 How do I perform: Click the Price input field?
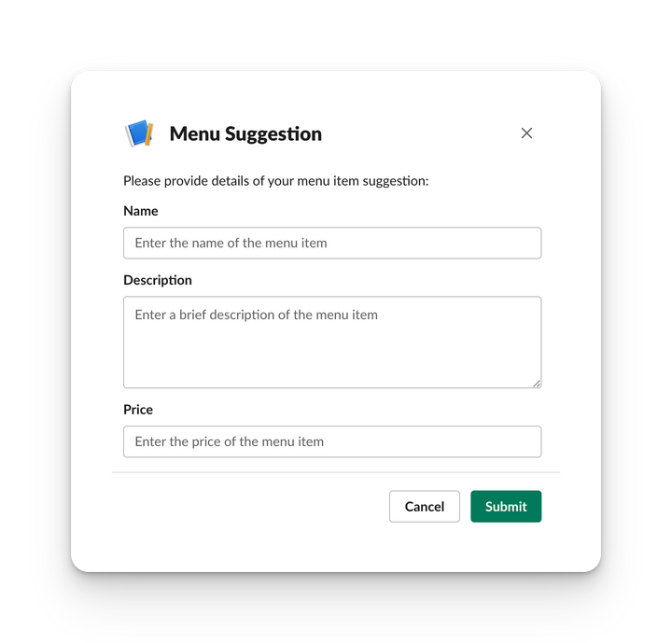click(x=331, y=441)
